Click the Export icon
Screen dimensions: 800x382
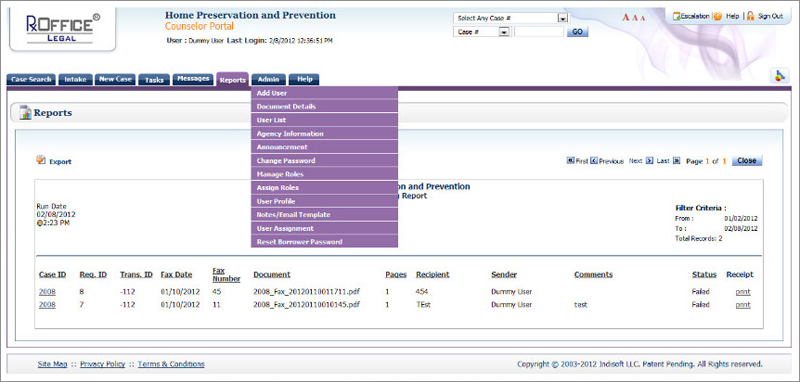pyautogui.click(x=41, y=160)
